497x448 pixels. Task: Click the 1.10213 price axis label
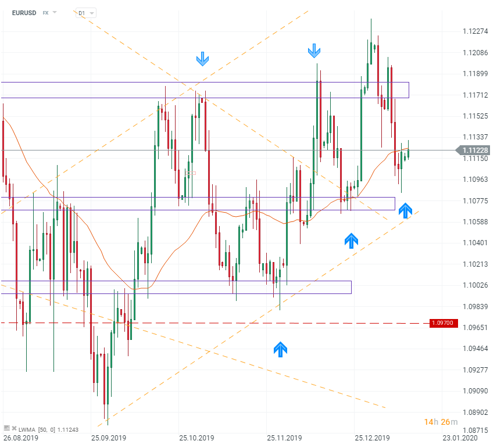click(475, 264)
